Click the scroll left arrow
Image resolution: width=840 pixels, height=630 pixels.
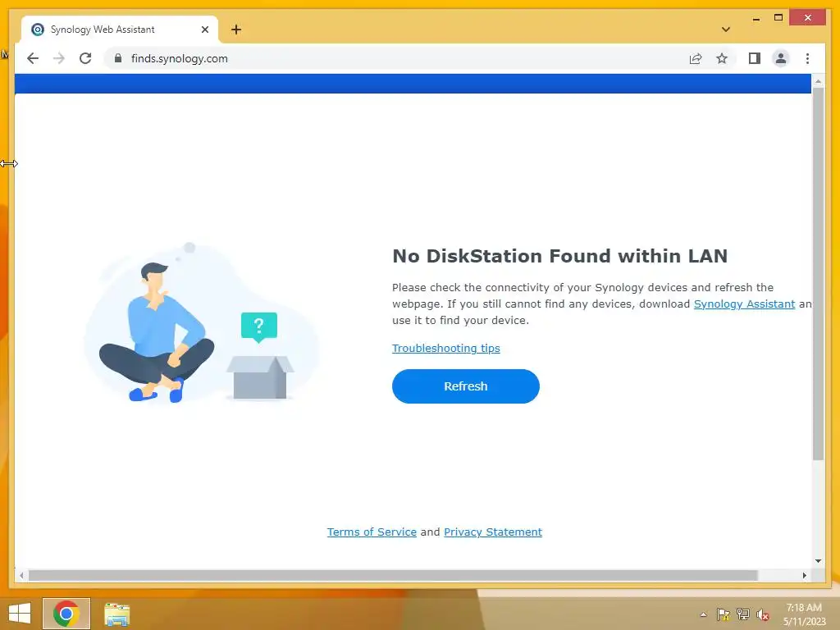click(21, 575)
